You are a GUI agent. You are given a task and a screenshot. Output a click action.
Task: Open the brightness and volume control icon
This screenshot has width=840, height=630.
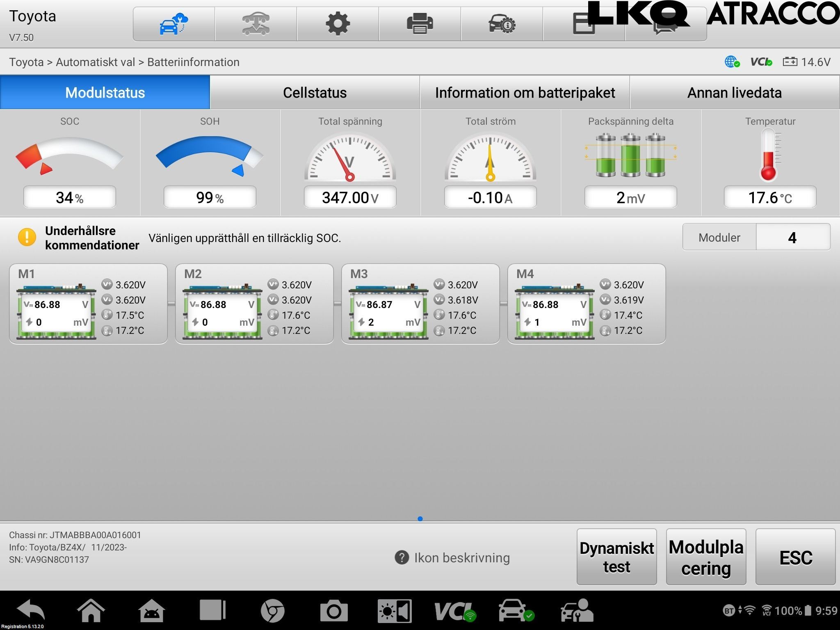click(x=395, y=611)
